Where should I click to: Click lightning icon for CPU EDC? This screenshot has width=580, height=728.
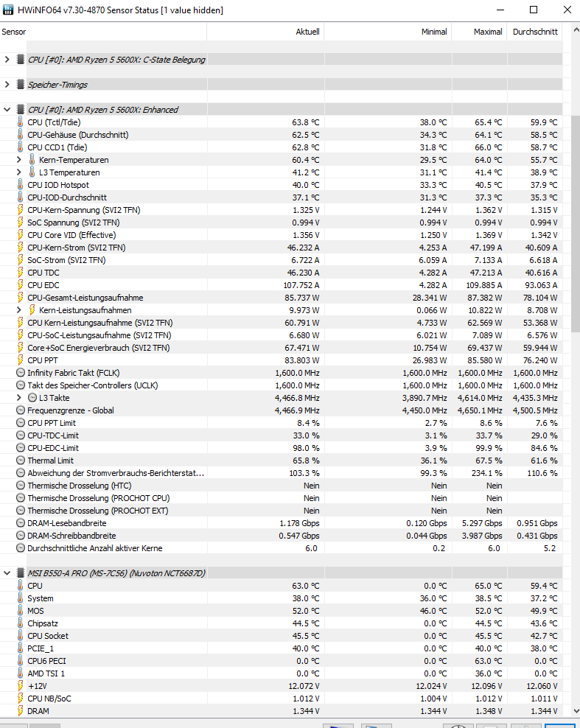[20, 285]
